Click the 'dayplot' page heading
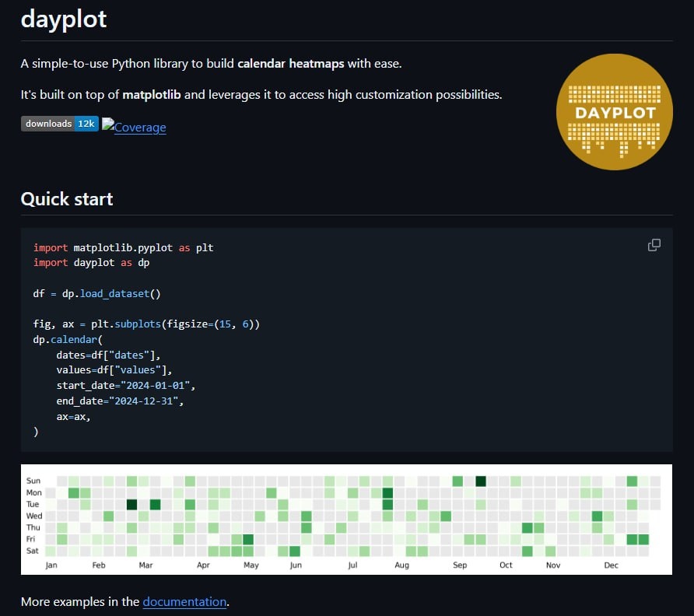 pyautogui.click(x=64, y=19)
